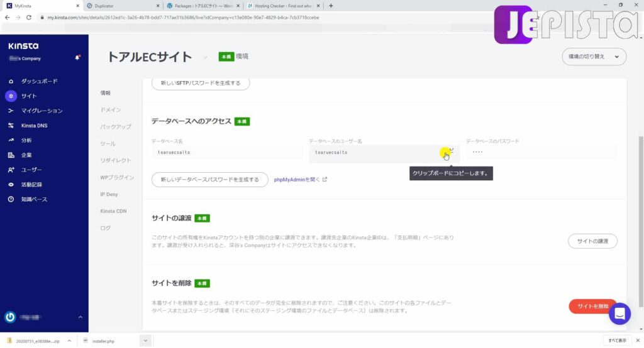Click the page vertical scrollbar

click(x=641, y=222)
